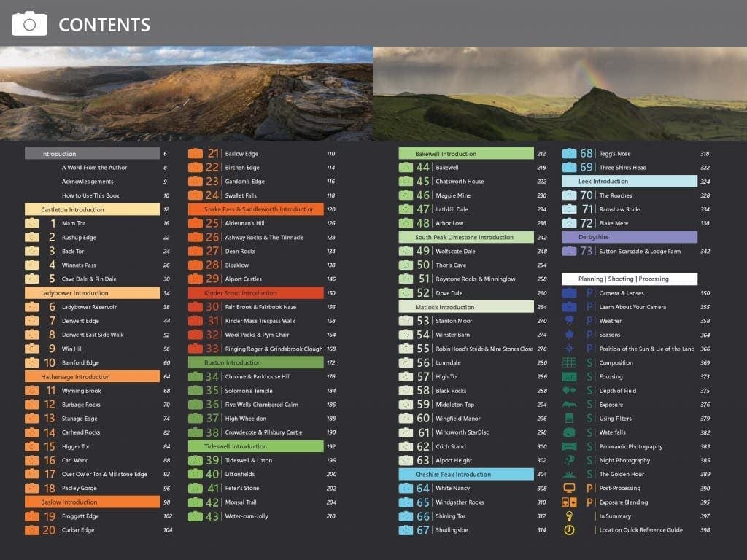Select page number 342 for Sutton Scarsdale

(705, 252)
